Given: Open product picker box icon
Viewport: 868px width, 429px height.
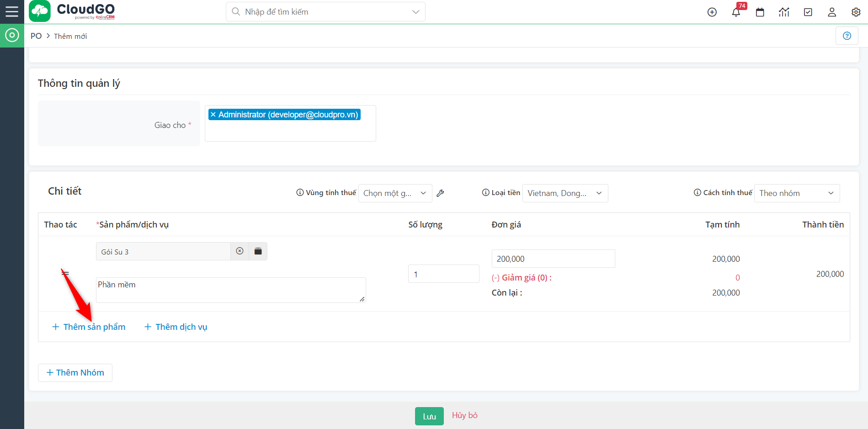Looking at the screenshot, I should [x=258, y=251].
